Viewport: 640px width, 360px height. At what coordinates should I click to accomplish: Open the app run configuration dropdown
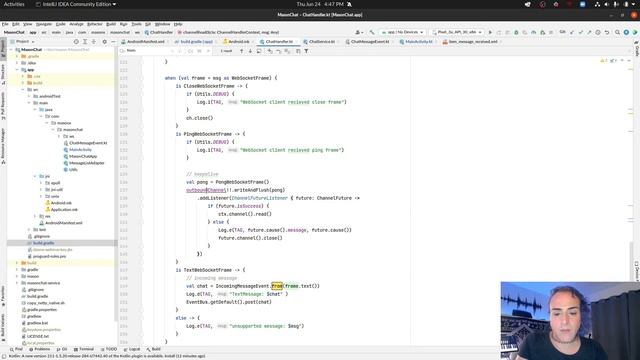click(402, 32)
